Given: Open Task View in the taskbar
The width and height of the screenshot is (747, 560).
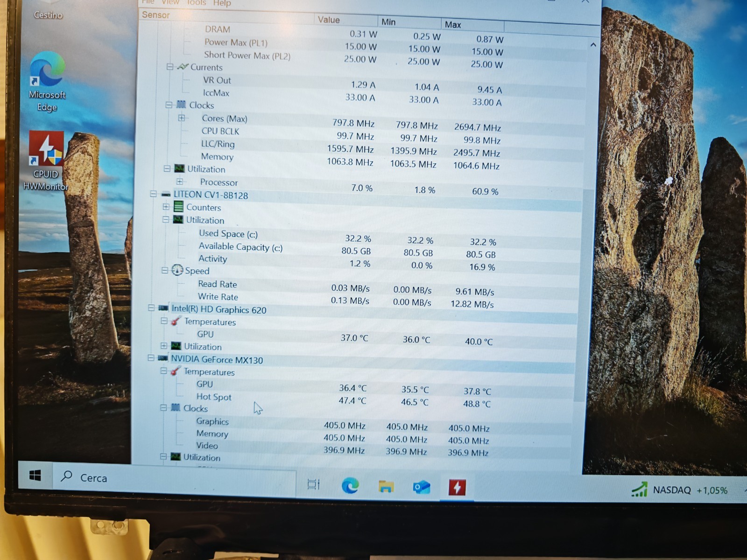Looking at the screenshot, I should click(x=314, y=484).
